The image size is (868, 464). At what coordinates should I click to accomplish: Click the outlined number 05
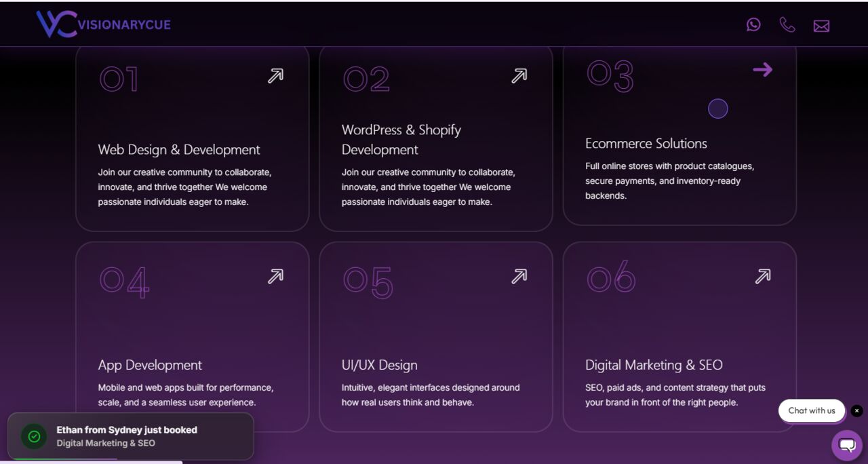(x=368, y=282)
